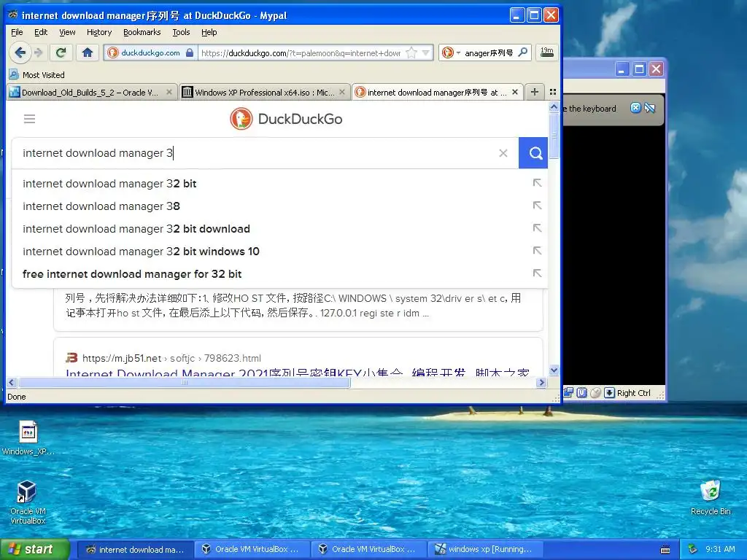The height and width of the screenshot is (560, 747).
Task: Dismiss the VirtualBox keyboard notification
Action: 635,108
